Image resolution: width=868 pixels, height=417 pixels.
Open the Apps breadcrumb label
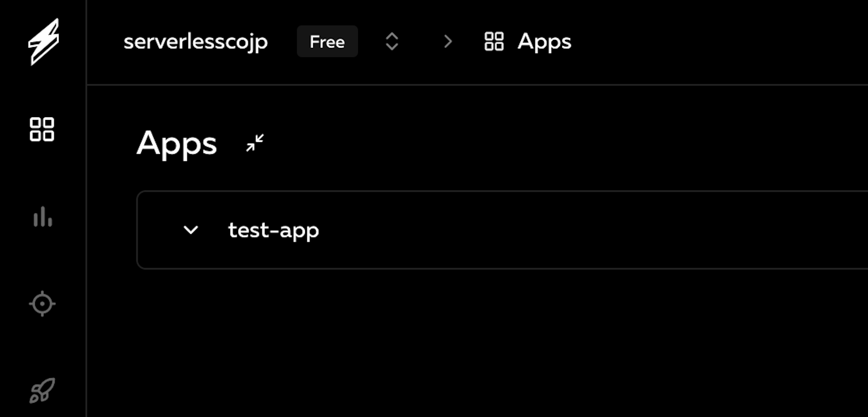[x=544, y=42]
